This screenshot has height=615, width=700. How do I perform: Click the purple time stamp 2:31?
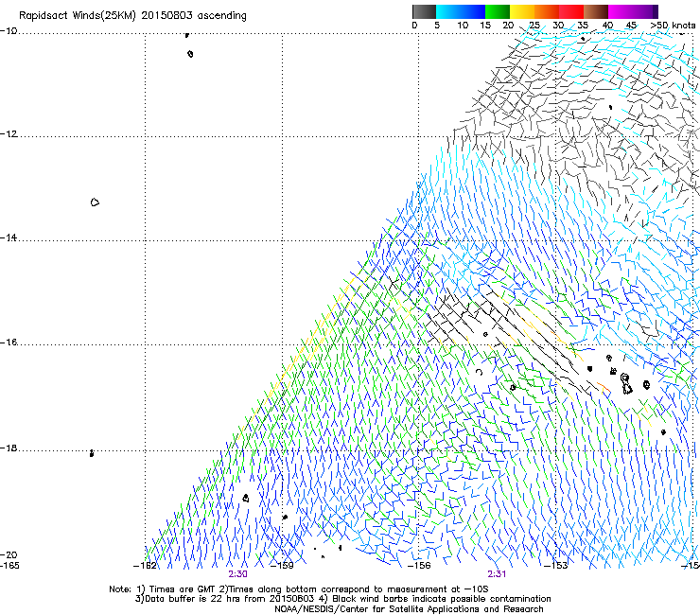[497, 574]
